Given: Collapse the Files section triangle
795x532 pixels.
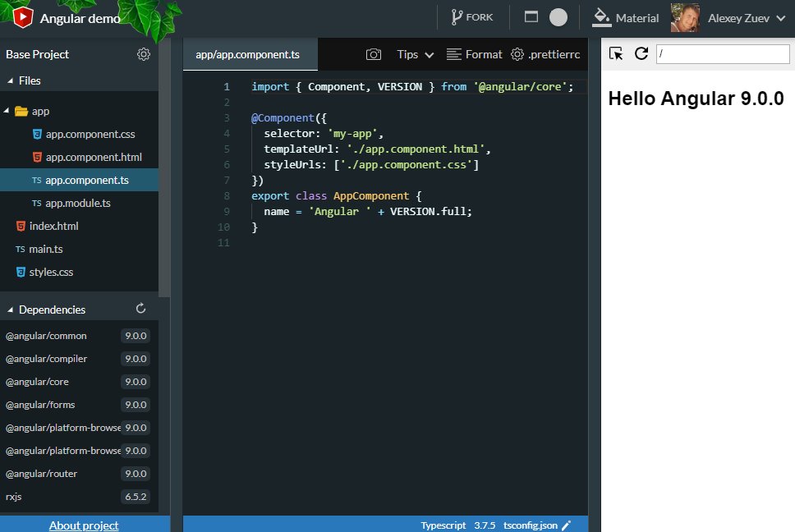Looking at the screenshot, I should point(10,80).
